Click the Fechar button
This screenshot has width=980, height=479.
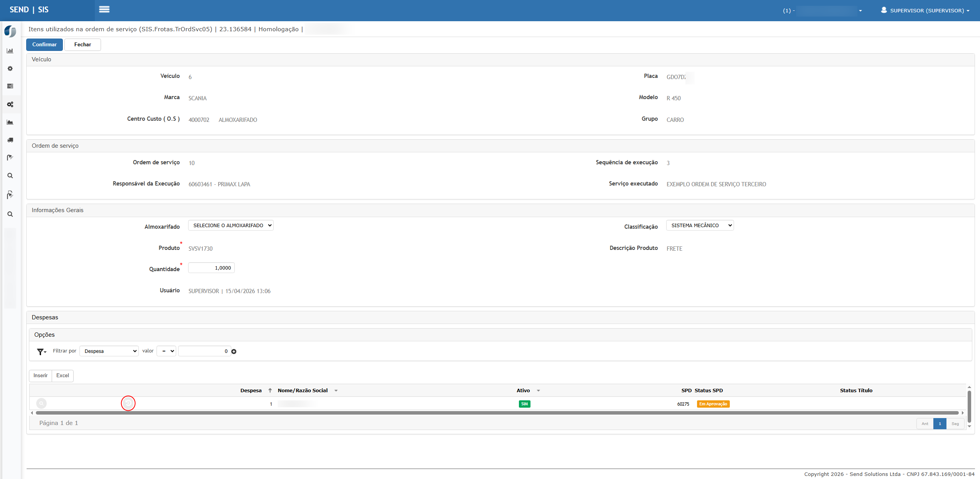[x=83, y=45]
